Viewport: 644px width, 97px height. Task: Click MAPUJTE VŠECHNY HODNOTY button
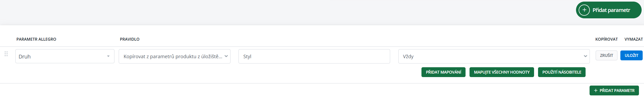click(502, 72)
